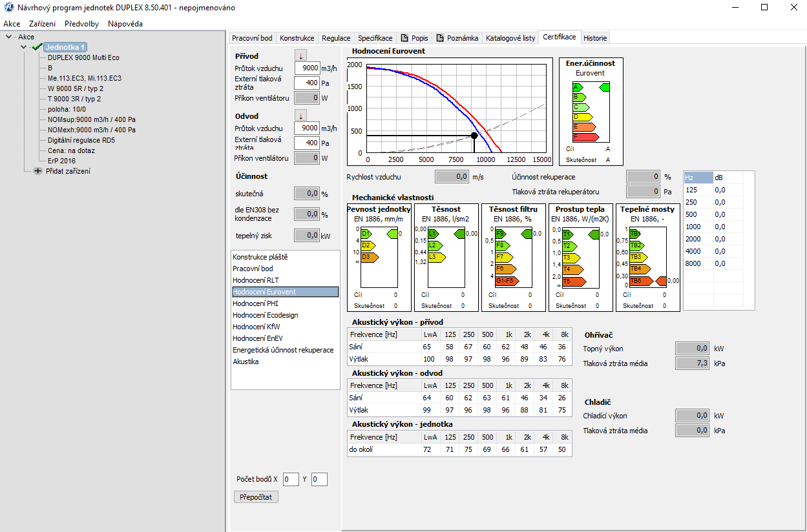
Task: Collapse the Jednotka 1 tree node
Action: point(23,47)
